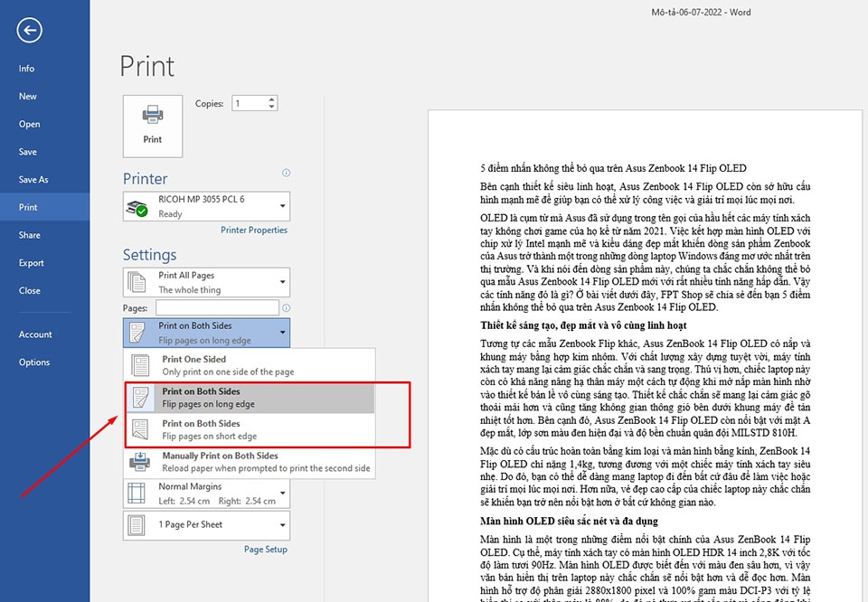
Task: Click the 1 Page Per Sheet icon
Action: (137, 524)
